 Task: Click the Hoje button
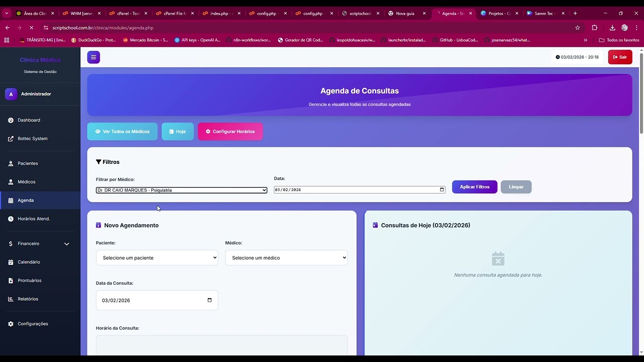178,132
